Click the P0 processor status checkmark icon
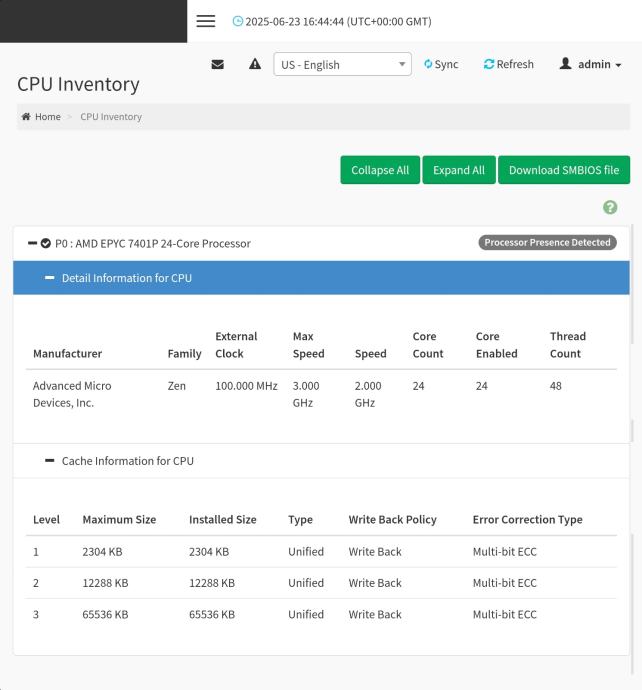The height and width of the screenshot is (690, 642). point(46,243)
